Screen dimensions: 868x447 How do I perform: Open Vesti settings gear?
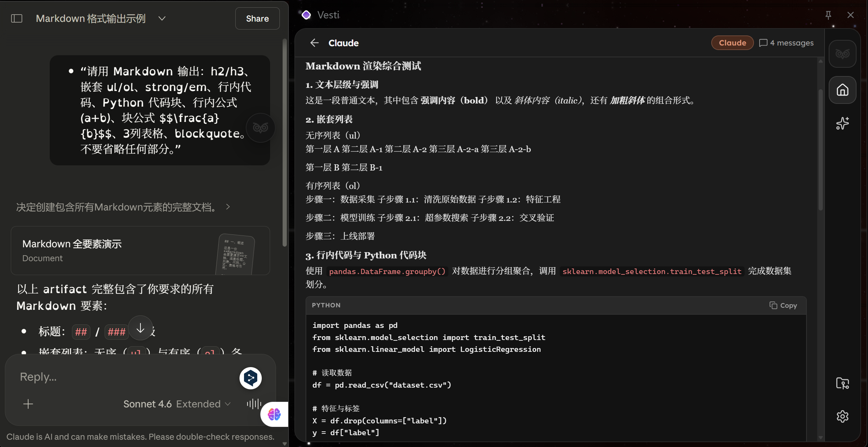(x=843, y=416)
